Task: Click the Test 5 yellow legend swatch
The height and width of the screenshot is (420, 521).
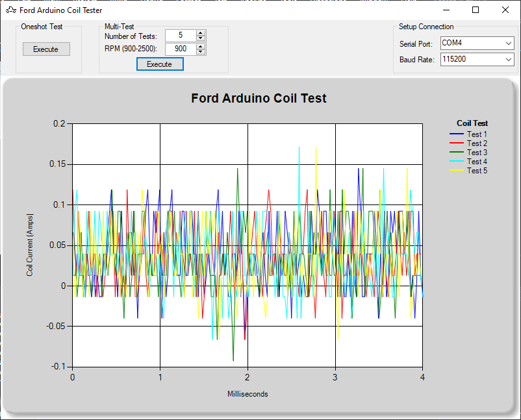Action: pos(457,171)
